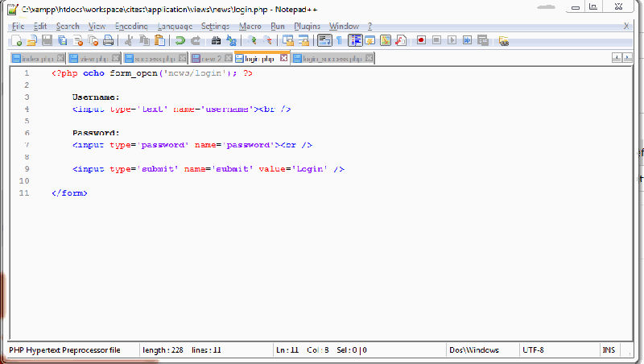Open the File menu
The width and height of the screenshot is (644, 364).
pyautogui.click(x=18, y=27)
